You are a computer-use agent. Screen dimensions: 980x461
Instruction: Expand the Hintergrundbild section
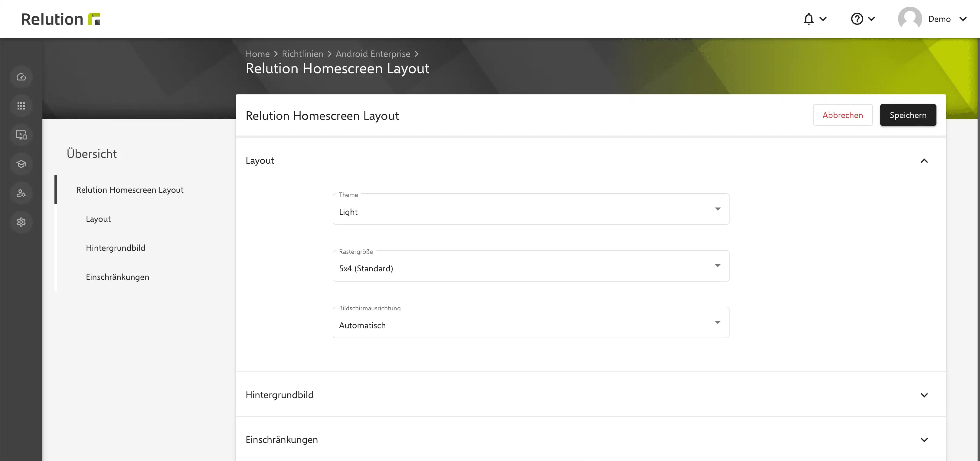click(590, 394)
